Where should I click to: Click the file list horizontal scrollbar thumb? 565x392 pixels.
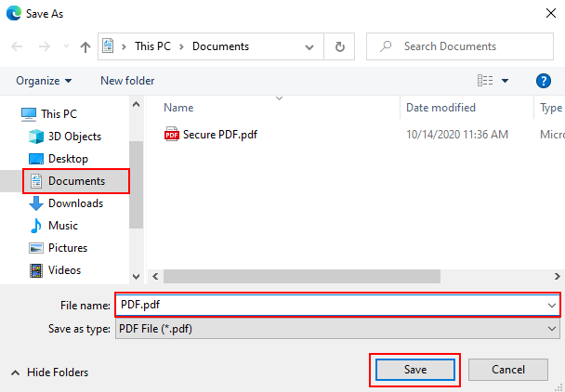click(302, 276)
